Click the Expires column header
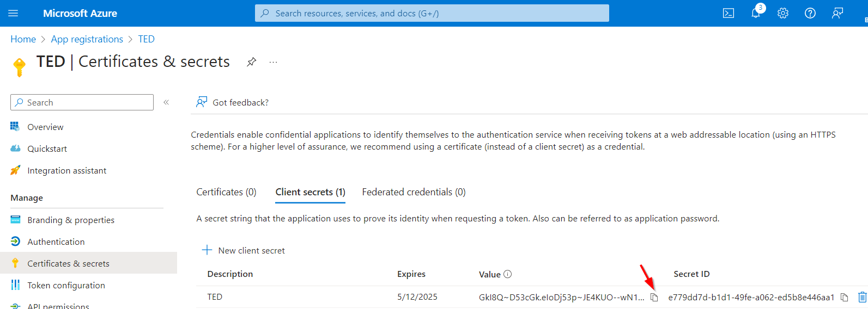 (x=411, y=274)
